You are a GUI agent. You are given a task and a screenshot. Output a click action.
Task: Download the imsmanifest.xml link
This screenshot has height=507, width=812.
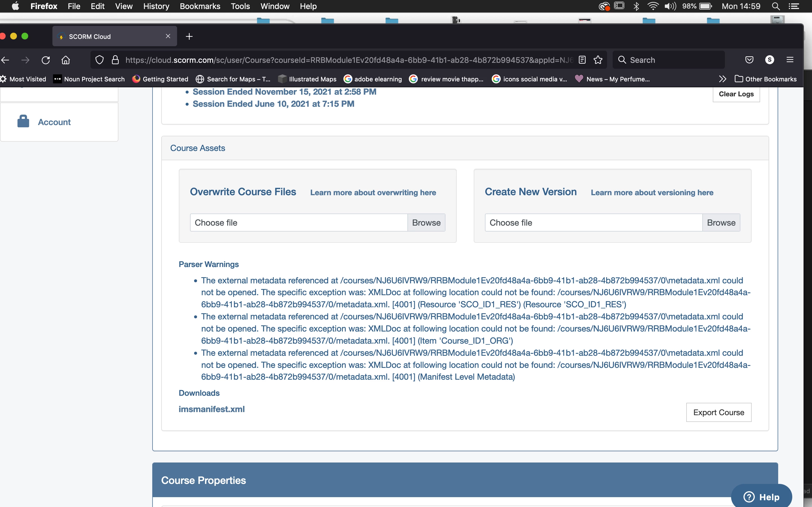211,409
